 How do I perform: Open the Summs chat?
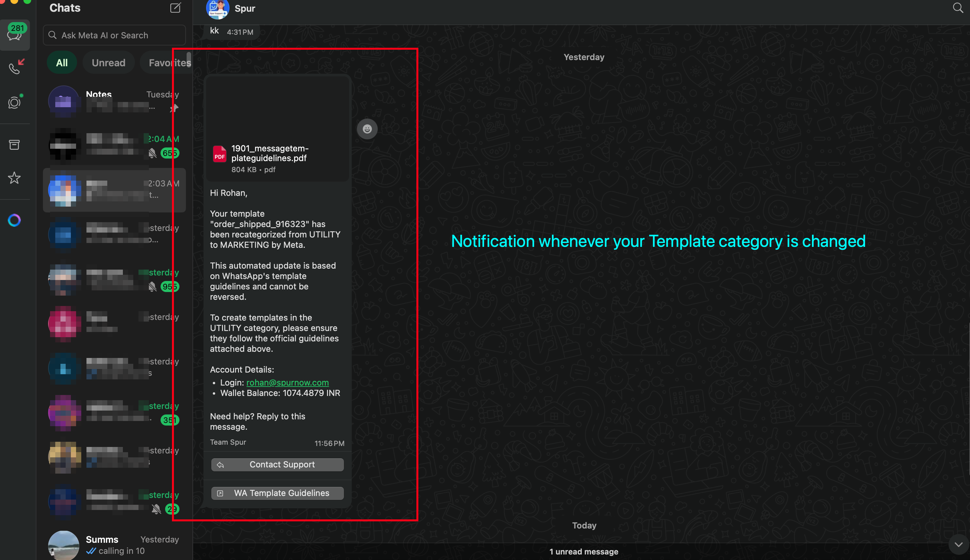coord(114,545)
